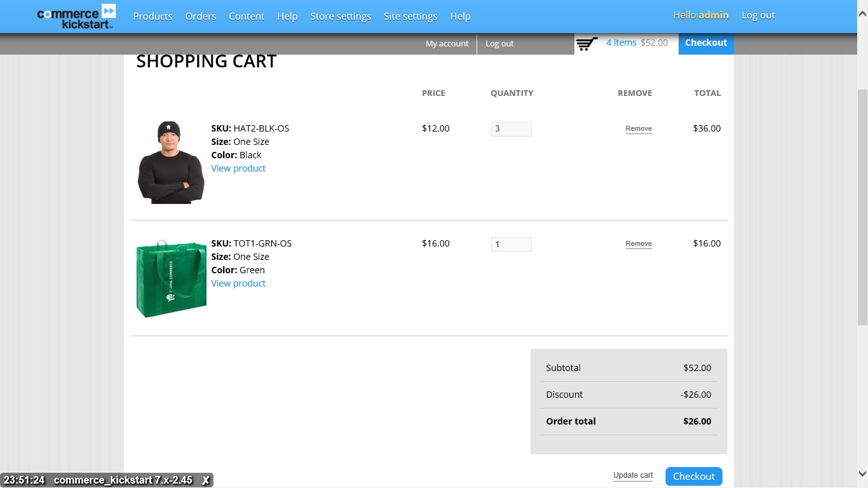Click the bottom Checkout button

pyautogui.click(x=693, y=476)
